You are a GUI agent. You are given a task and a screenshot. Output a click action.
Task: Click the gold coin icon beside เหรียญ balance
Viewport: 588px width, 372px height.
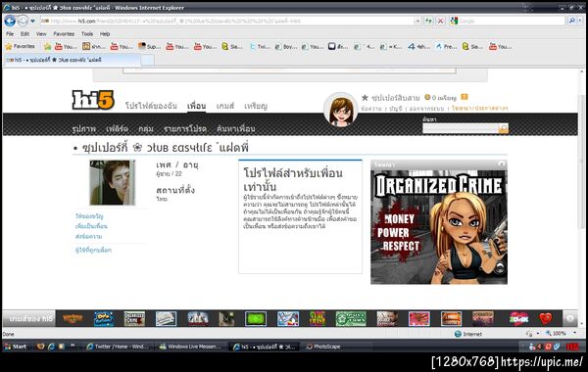tap(427, 97)
